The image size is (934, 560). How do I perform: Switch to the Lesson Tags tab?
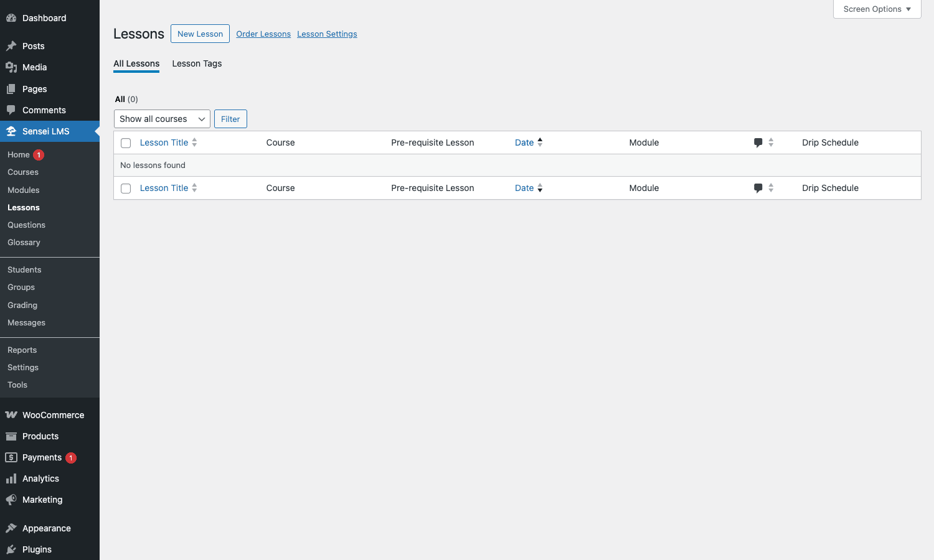coord(197,63)
